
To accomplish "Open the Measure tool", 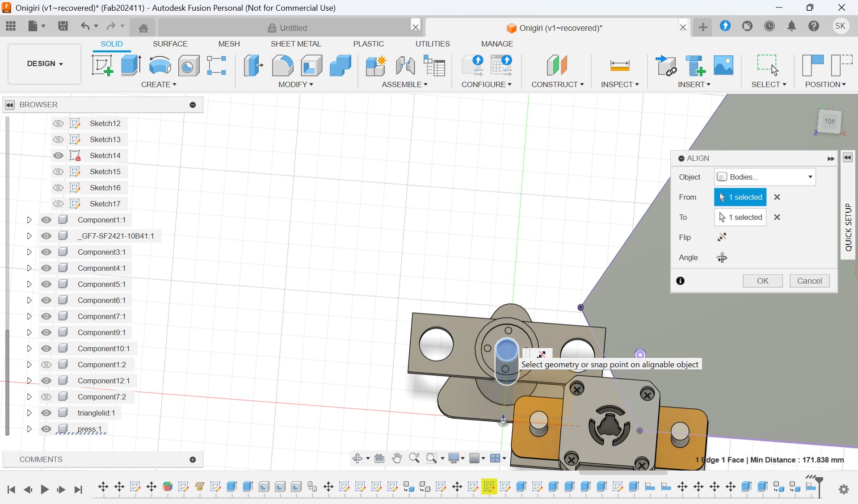I will tap(620, 66).
